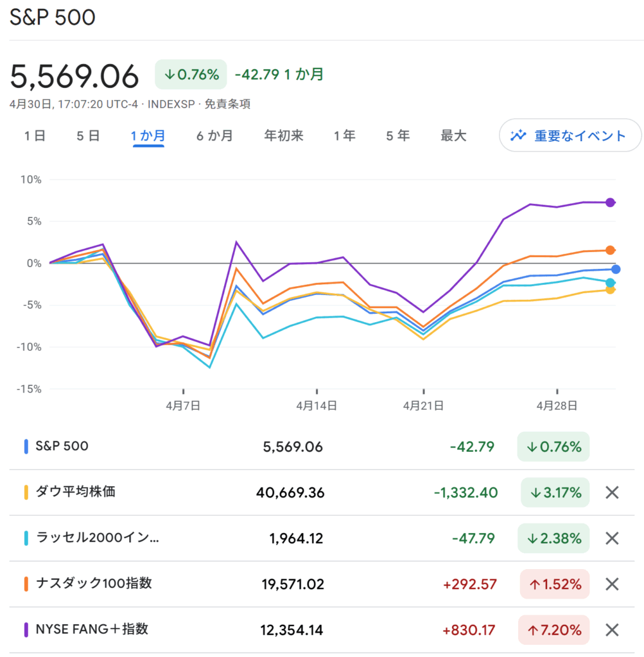Click the yellow Dow endpoint dot
The image size is (644, 657).
tap(611, 289)
